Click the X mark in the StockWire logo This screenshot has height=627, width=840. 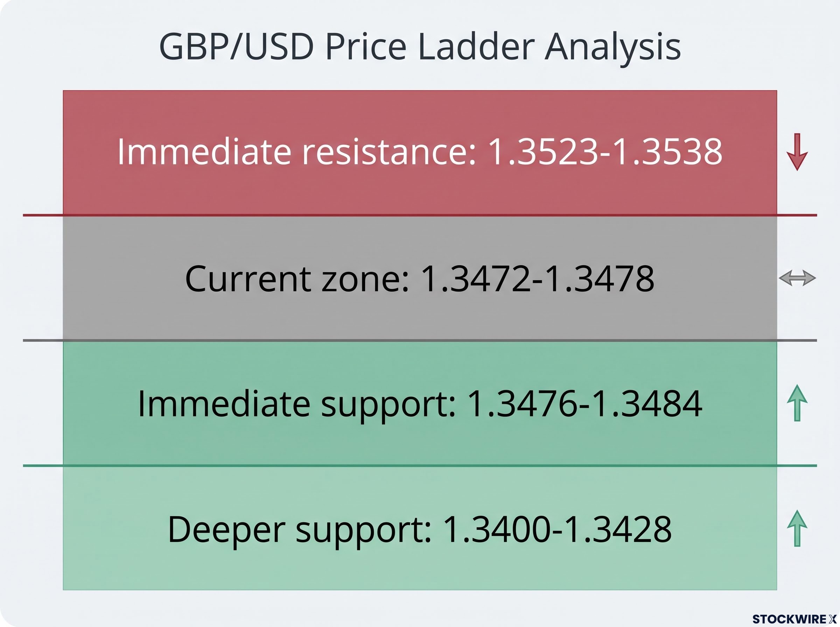click(833, 619)
